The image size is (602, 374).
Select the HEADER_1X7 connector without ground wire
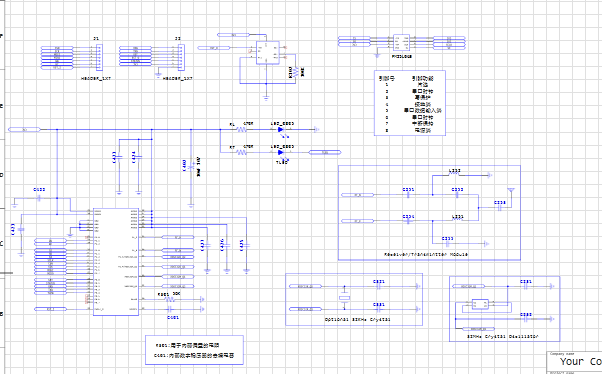tap(99, 58)
